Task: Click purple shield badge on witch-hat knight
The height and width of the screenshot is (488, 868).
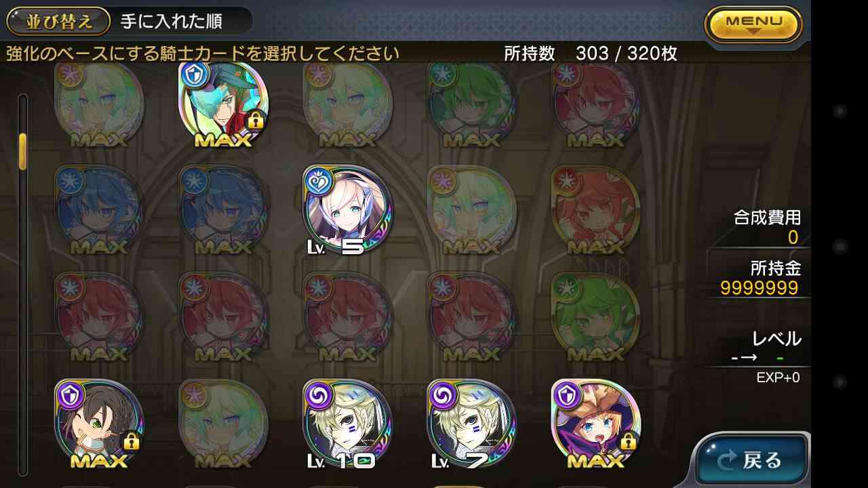Action: (567, 394)
